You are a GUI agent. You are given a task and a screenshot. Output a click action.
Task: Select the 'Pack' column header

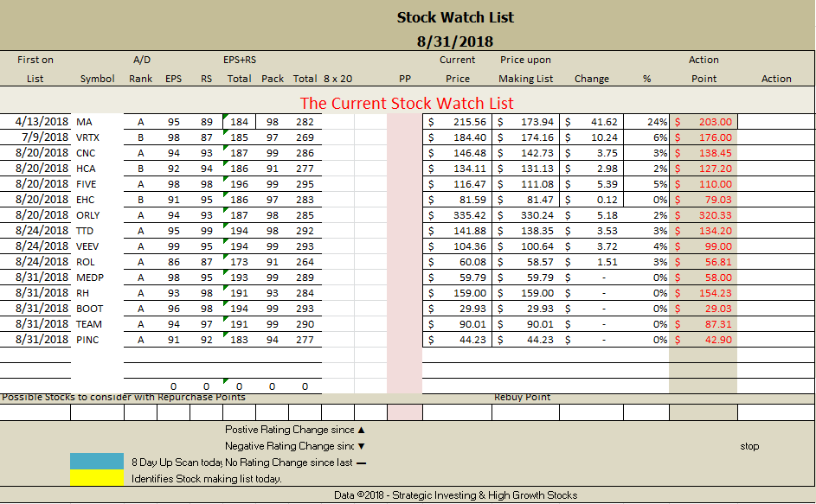[x=273, y=79]
